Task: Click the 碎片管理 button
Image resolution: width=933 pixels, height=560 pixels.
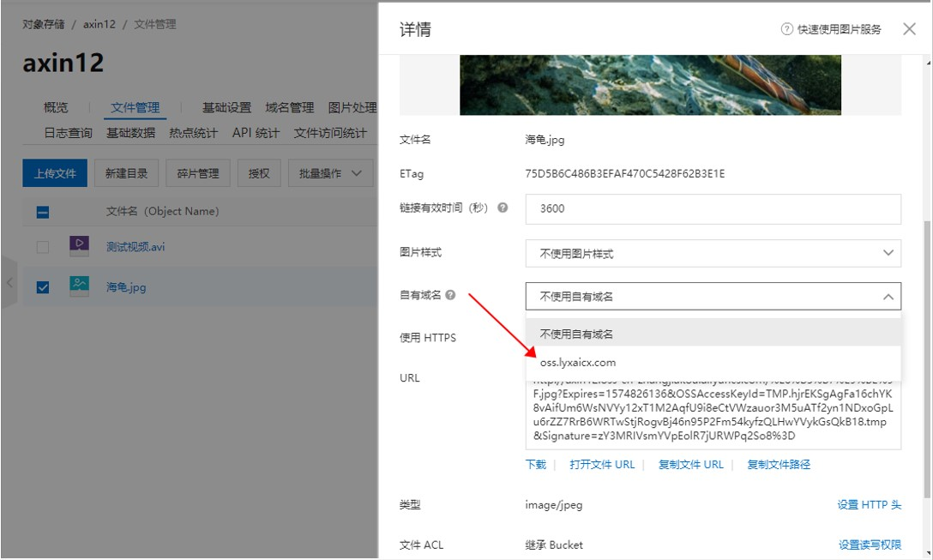Action: (x=197, y=173)
